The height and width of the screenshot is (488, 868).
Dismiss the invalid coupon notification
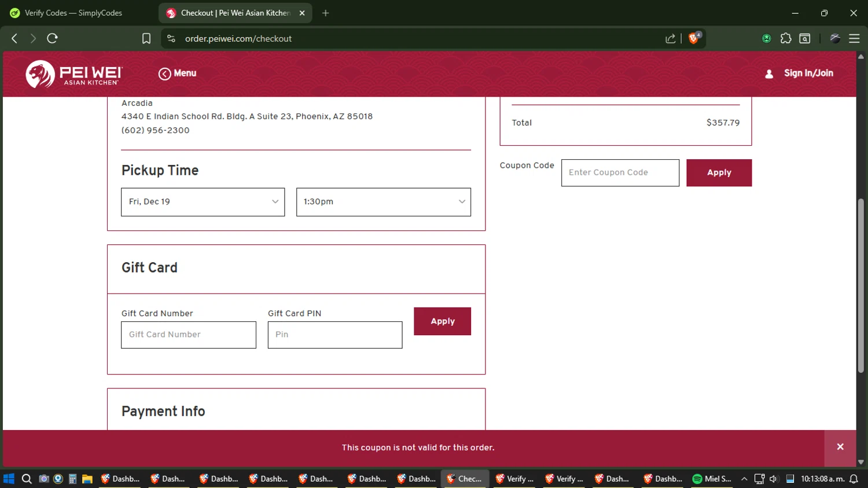[x=840, y=447]
